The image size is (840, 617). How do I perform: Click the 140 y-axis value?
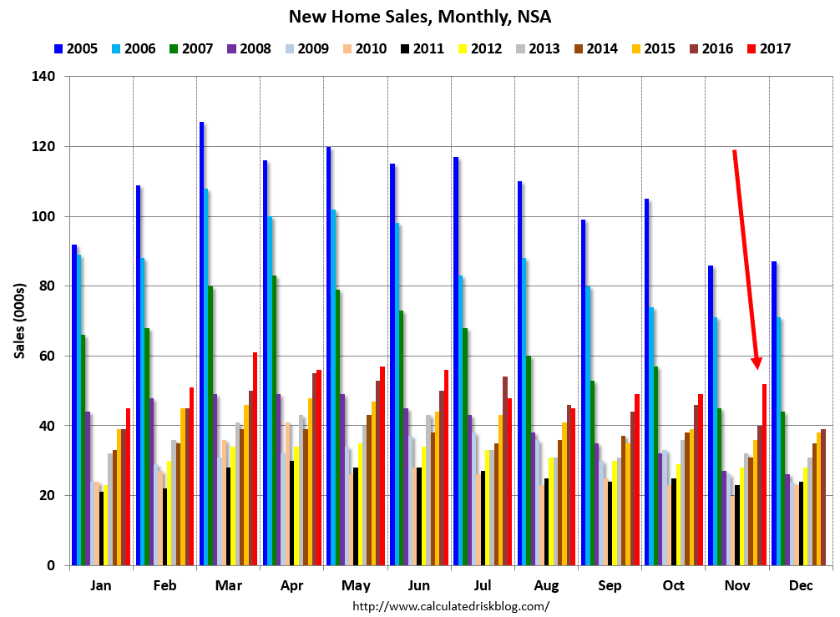(43, 77)
